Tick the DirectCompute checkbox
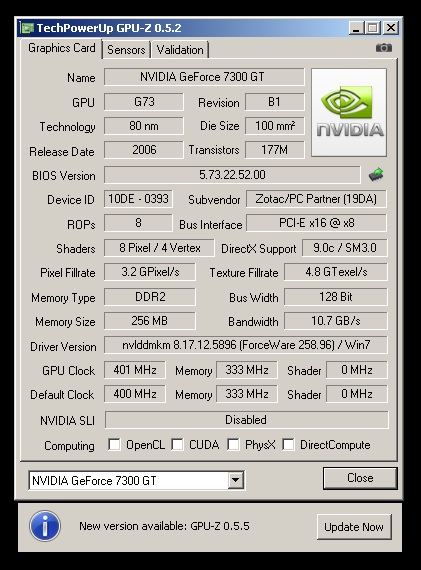 click(x=288, y=444)
